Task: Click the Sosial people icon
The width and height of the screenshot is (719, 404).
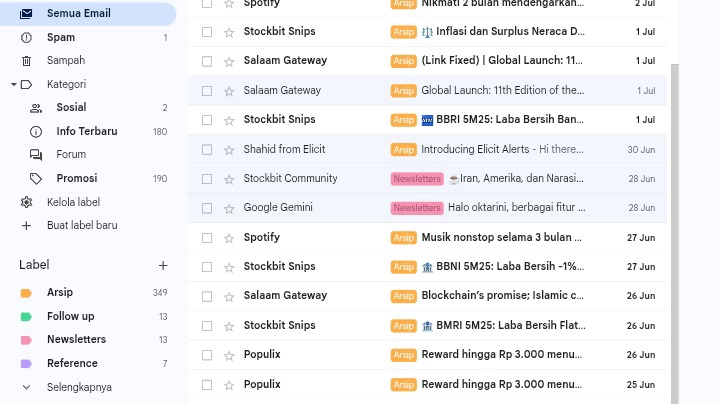Action: click(36, 108)
